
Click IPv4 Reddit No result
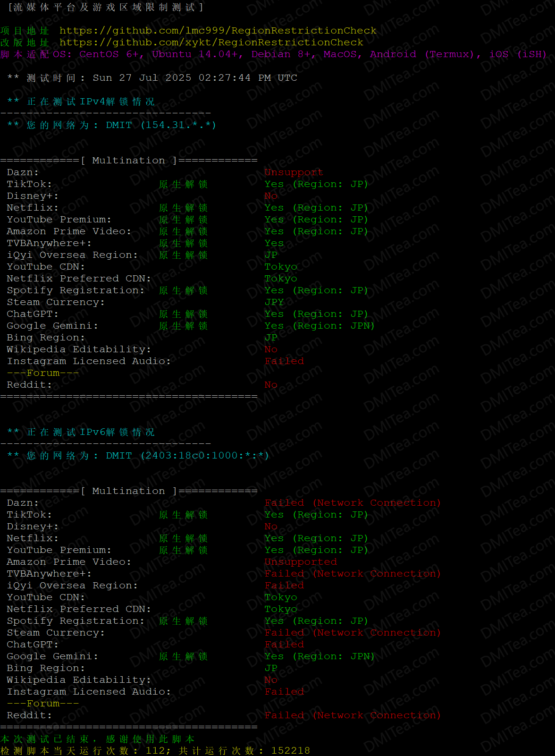(x=271, y=385)
